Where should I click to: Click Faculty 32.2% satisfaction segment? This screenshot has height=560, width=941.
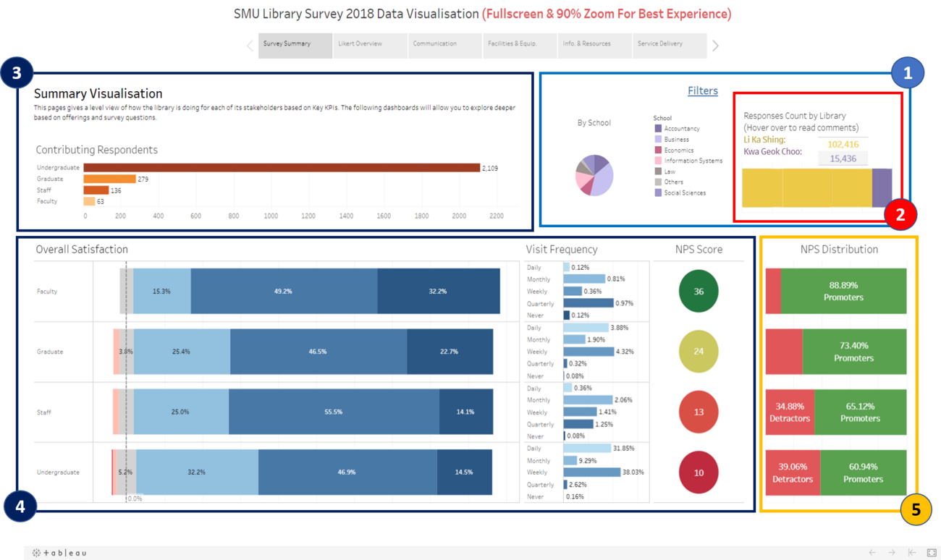click(439, 291)
